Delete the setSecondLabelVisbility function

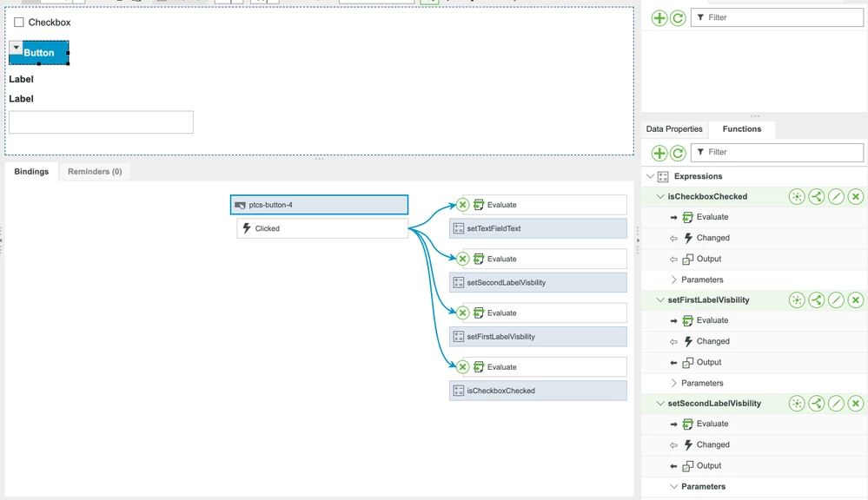pos(855,403)
